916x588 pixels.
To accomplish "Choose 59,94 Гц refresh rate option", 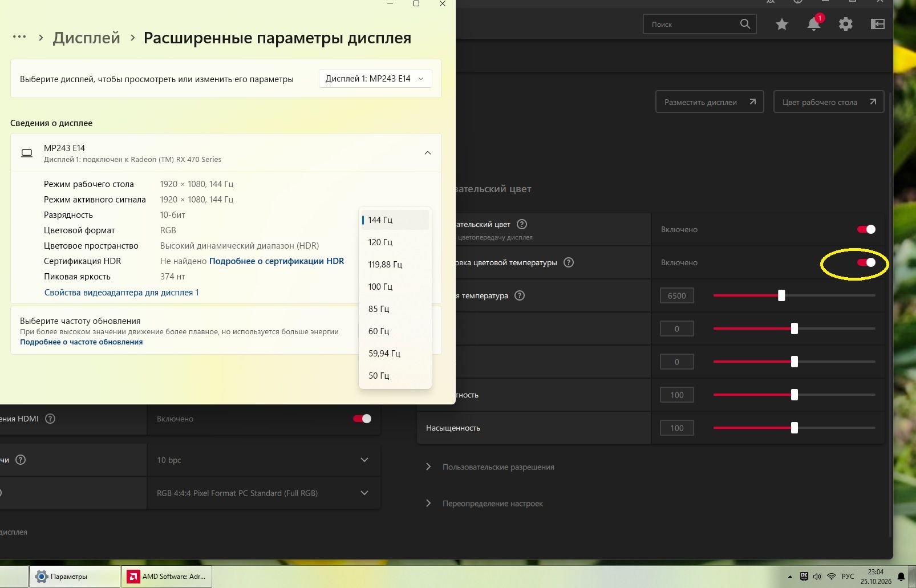I will point(395,354).
